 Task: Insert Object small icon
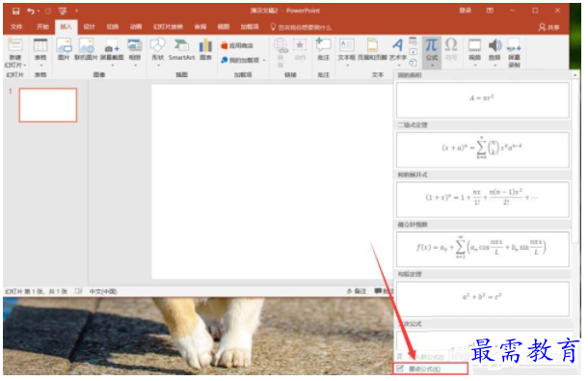pyautogui.click(x=413, y=63)
